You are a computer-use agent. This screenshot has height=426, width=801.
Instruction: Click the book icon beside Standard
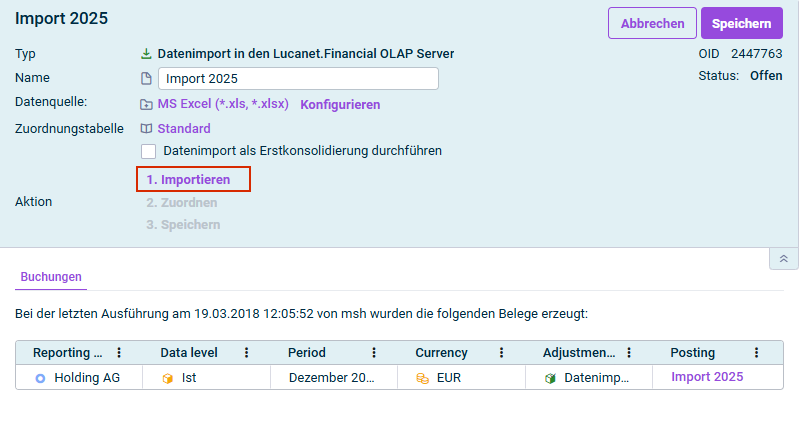pyautogui.click(x=146, y=129)
